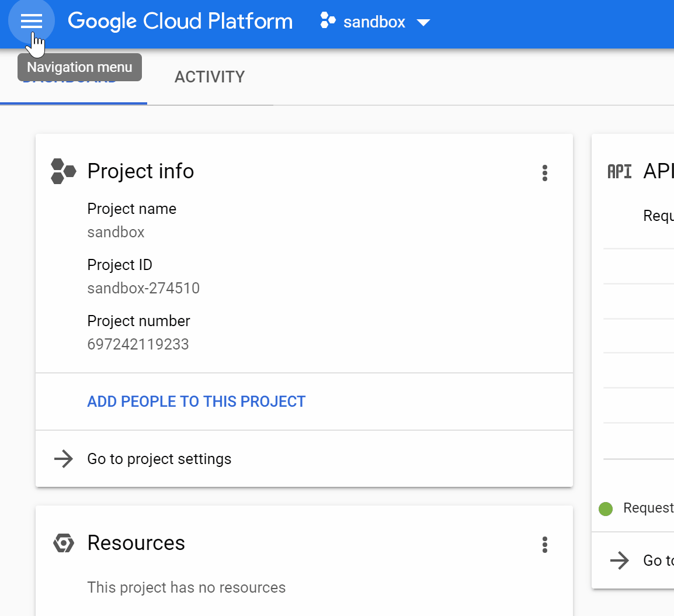
Task: Click the Resources card hexagon icon
Action: click(63, 543)
